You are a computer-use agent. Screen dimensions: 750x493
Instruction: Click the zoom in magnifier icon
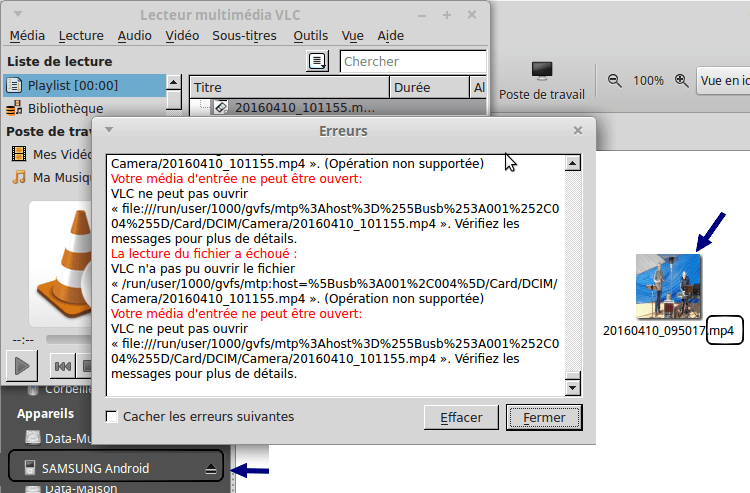pos(681,80)
